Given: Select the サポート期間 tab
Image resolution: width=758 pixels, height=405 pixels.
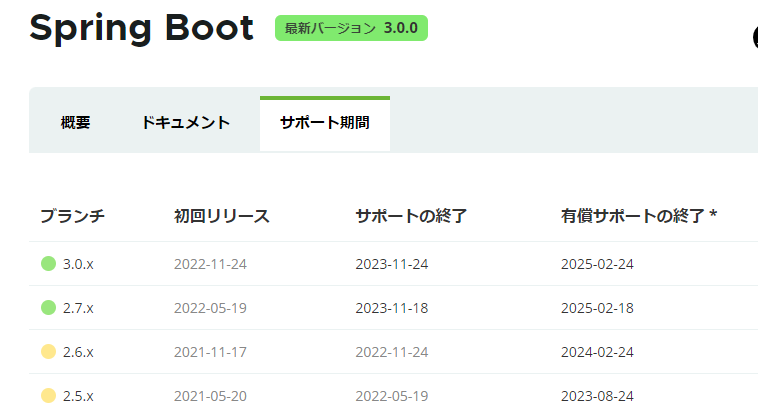Looking at the screenshot, I should point(325,124).
